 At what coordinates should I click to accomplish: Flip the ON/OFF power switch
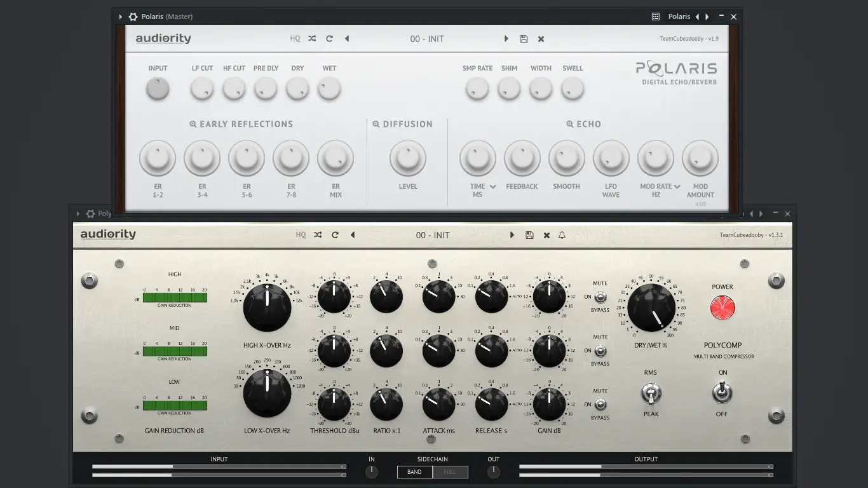point(722,393)
